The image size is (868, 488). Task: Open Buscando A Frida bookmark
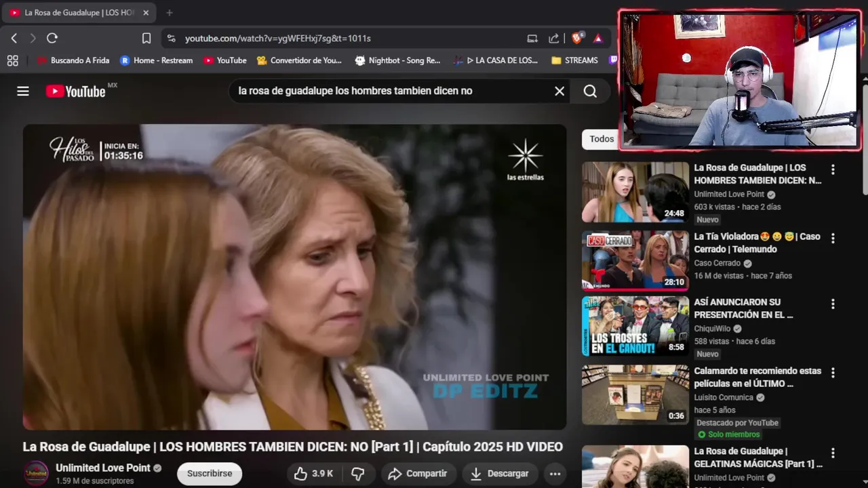coord(73,60)
